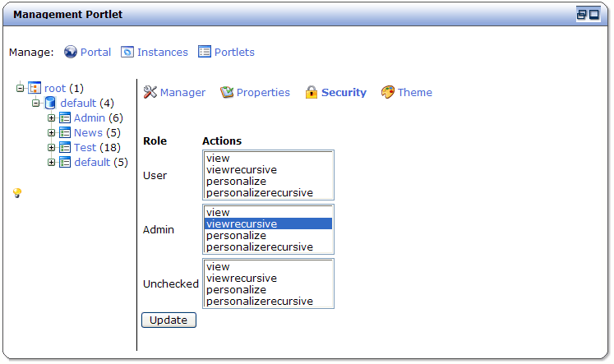Click the lightbulb hint icon
Viewport: 614px width, 364px height.
pos(16,193)
